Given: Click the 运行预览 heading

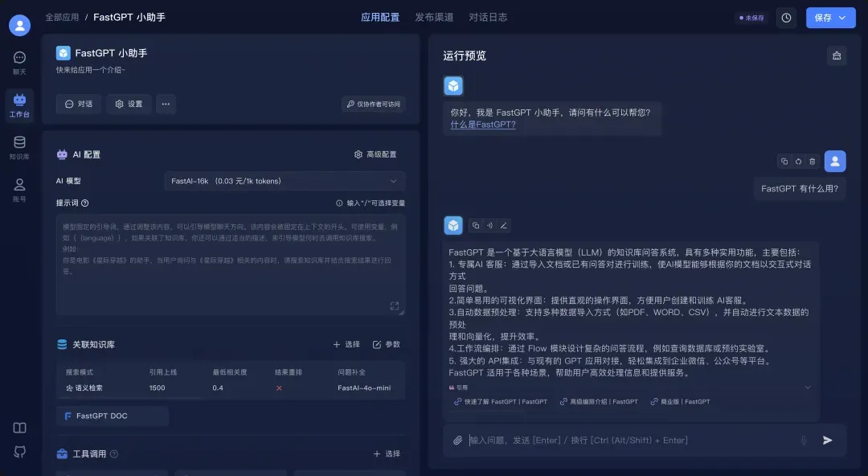Looking at the screenshot, I should point(465,55).
